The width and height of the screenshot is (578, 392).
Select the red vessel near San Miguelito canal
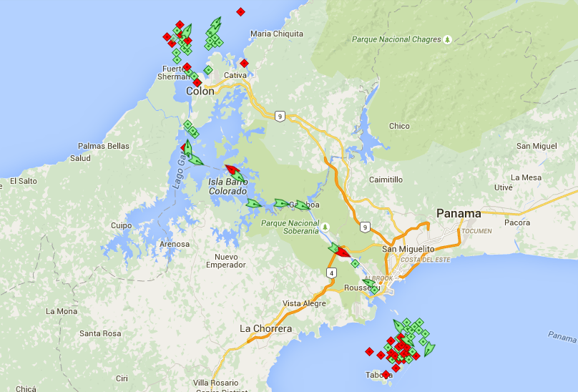342,252
